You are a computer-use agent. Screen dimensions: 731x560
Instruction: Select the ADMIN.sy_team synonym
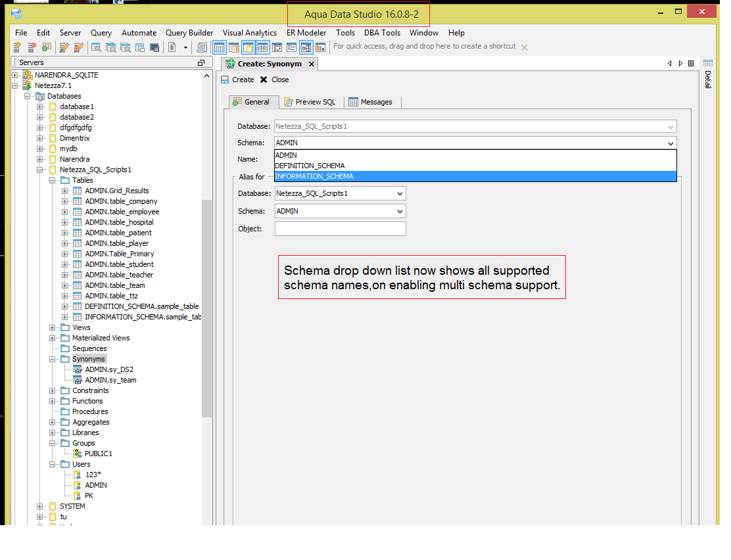[110, 380]
